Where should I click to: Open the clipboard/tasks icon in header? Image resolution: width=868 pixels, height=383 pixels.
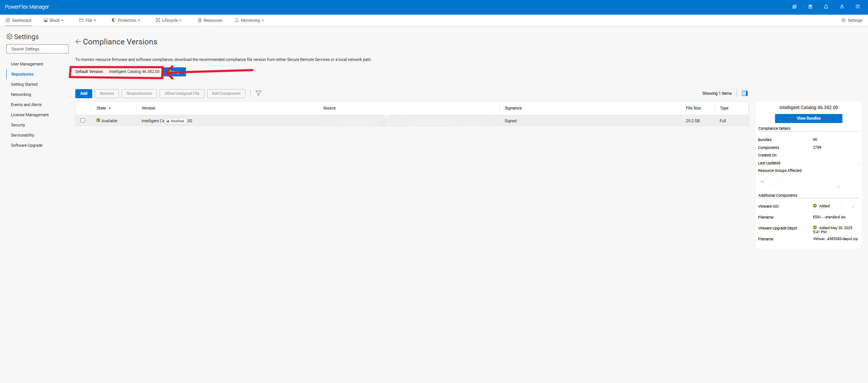[810, 7]
